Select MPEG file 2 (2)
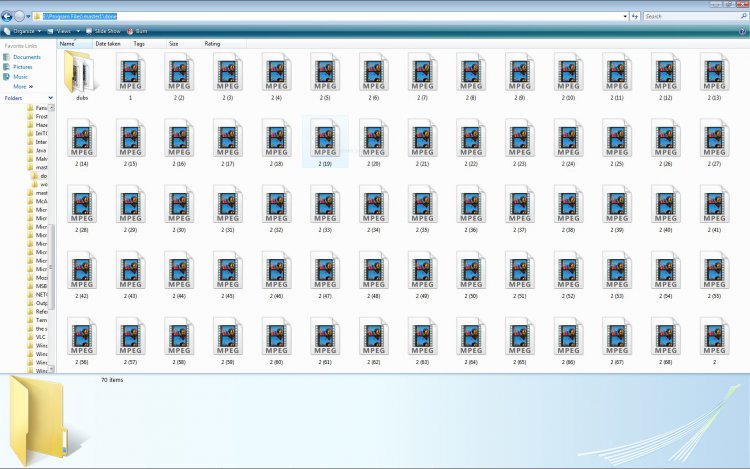This screenshot has width=750, height=469. click(x=179, y=72)
